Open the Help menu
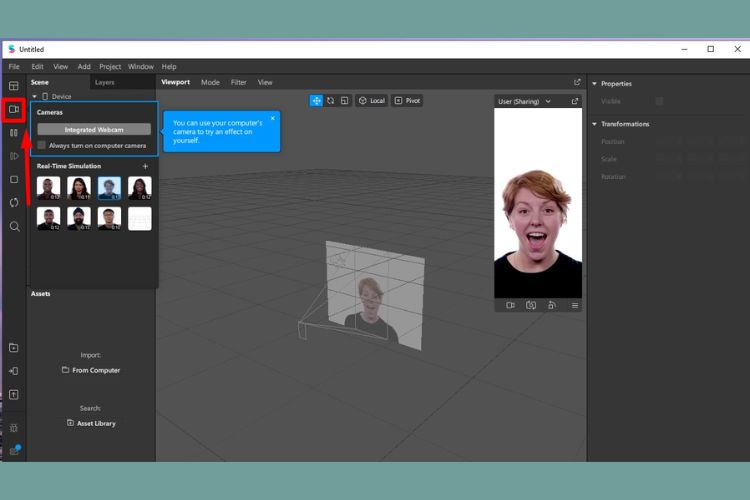Image resolution: width=750 pixels, height=500 pixels. pyautogui.click(x=169, y=67)
